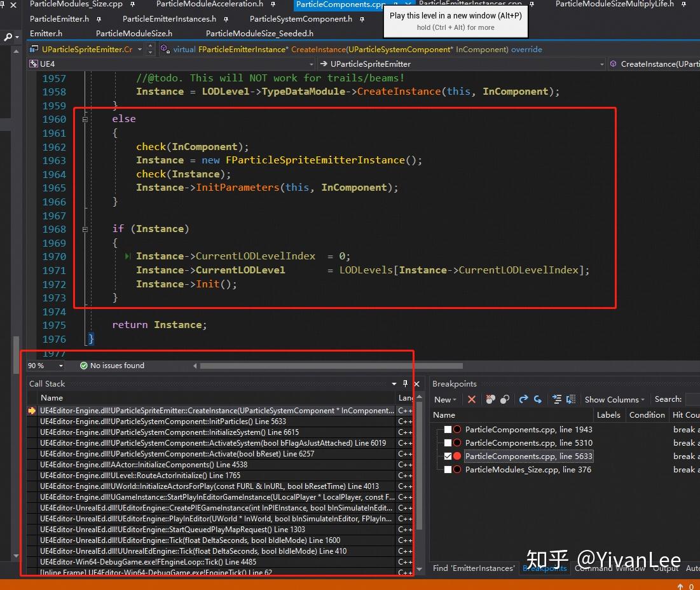Click the search magnifier icon at left
The width and height of the screenshot is (700, 590).
[x=8, y=38]
